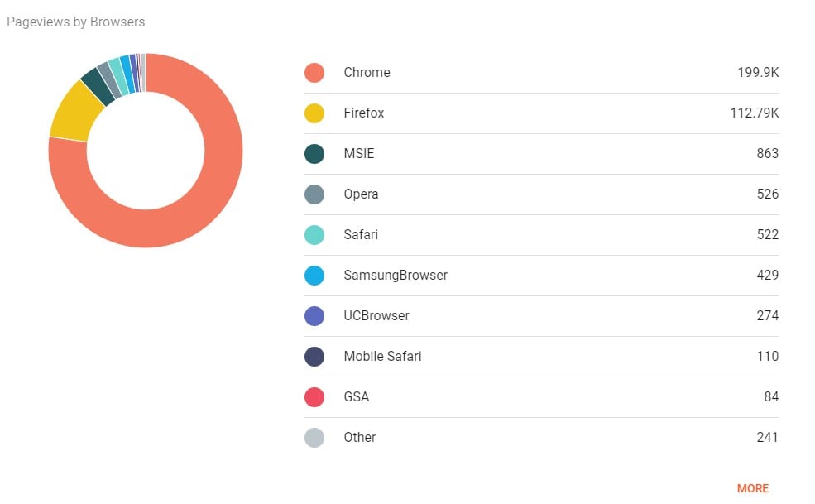The image size is (815, 504).
Task: Select the MSIE dark teal legend dot
Action: coord(314,154)
